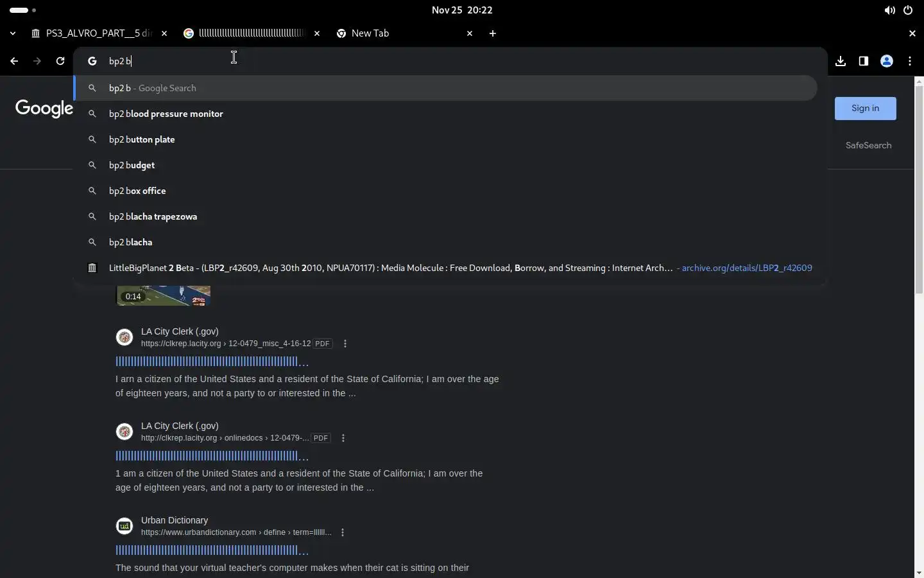The width and height of the screenshot is (924, 578).
Task: Switch to PS3_ALVRO_PART__5 tab
Action: pos(99,33)
